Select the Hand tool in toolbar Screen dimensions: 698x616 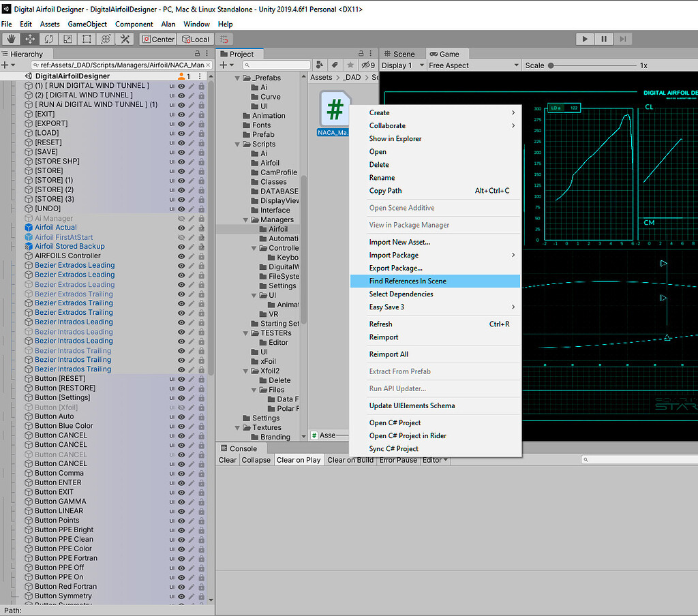coord(12,39)
